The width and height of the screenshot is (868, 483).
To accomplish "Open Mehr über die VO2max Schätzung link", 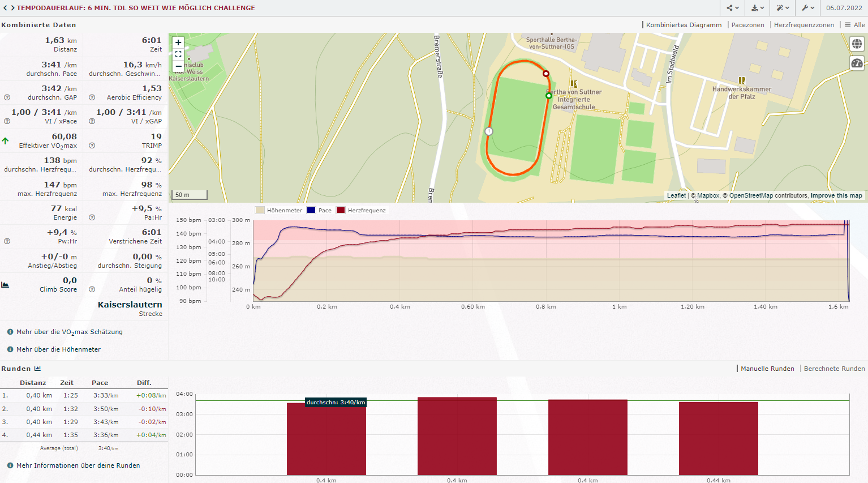I will (69, 332).
